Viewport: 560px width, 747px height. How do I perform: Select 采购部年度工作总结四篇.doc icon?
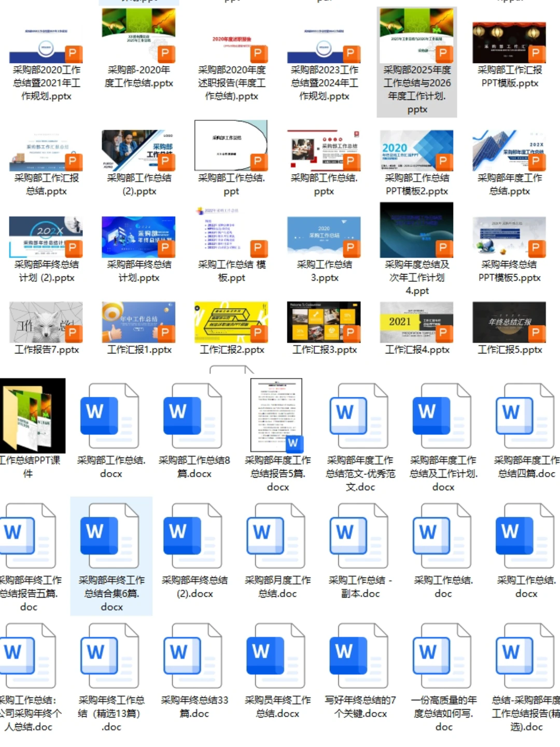tap(525, 416)
